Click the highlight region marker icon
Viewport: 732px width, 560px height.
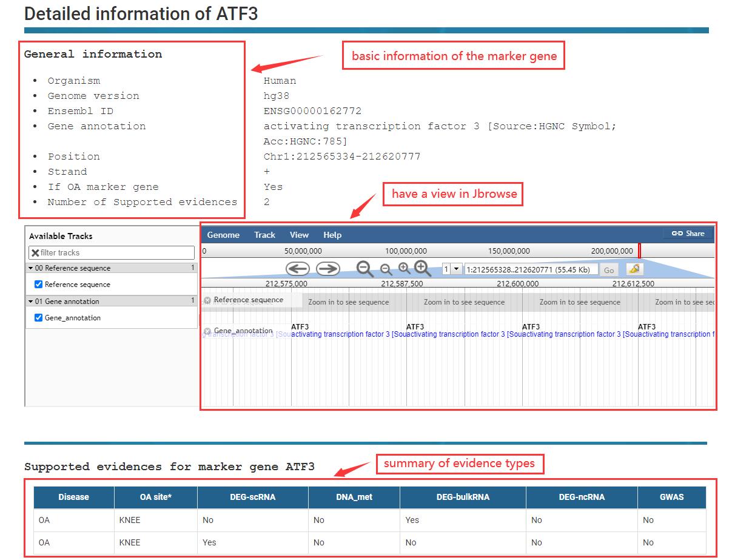(634, 269)
